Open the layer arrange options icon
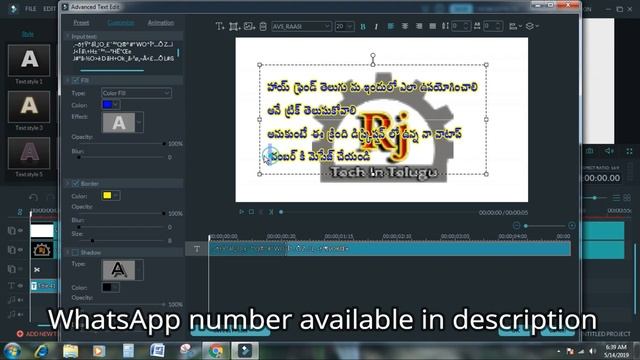Screen dimensions: 640x360 click(x=531, y=26)
